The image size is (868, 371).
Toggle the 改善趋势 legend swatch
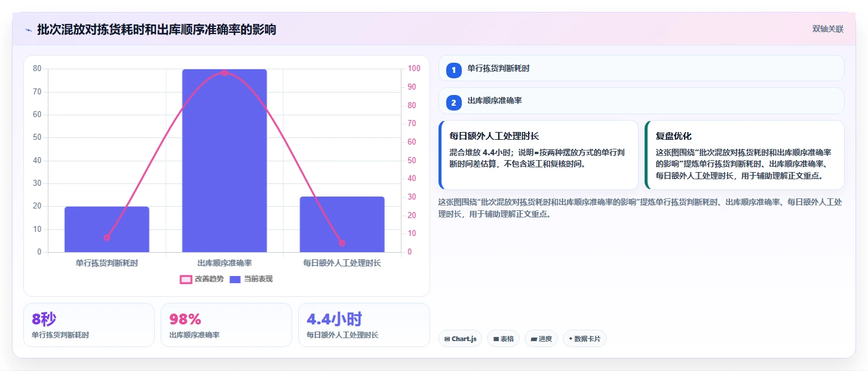[x=185, y=279]
